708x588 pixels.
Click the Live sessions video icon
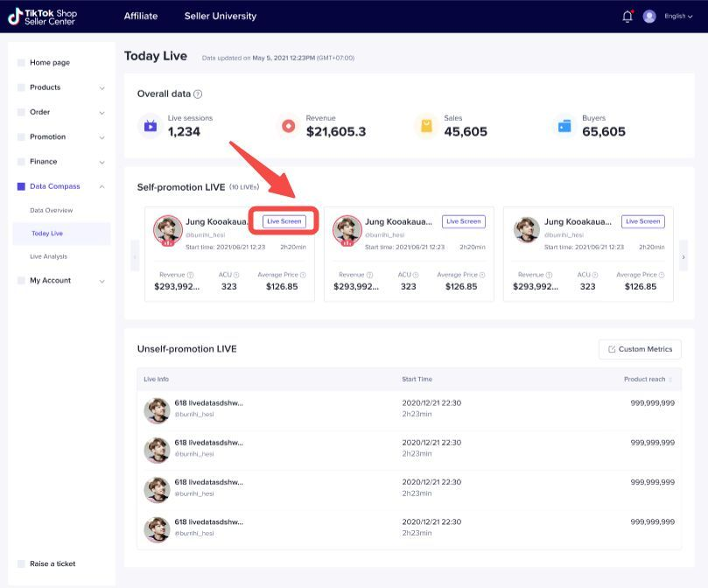(x=151, y=126)
